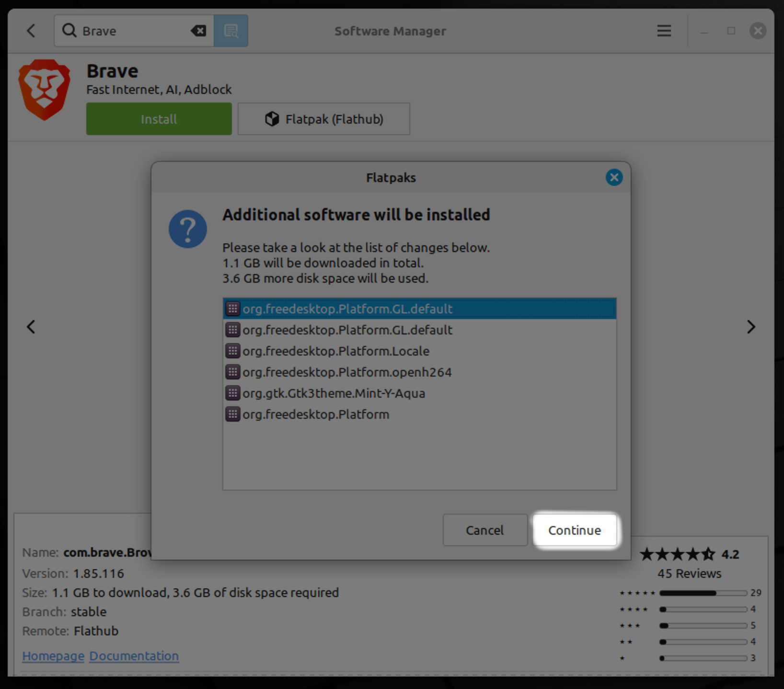Minimize the Software Manager window
The height and width of the screenshot is (689, 784).
pyautogui.click(x=704, y=32)
